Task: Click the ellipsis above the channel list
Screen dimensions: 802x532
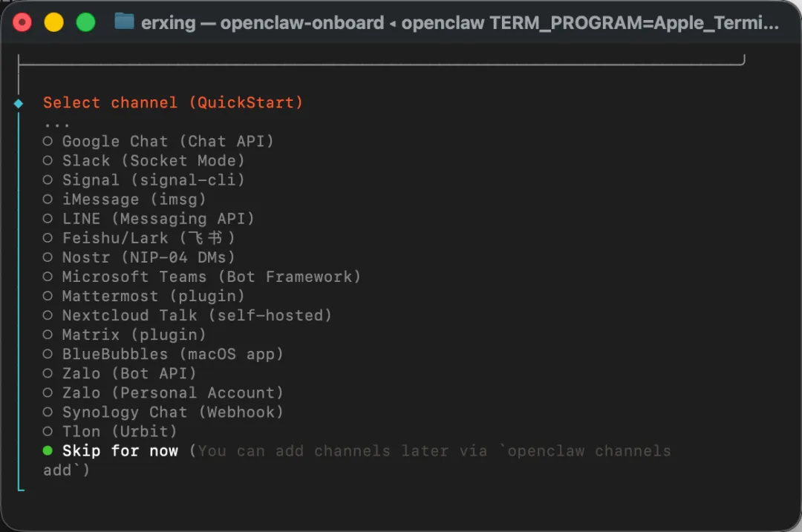Action: [x=56, y=125]
